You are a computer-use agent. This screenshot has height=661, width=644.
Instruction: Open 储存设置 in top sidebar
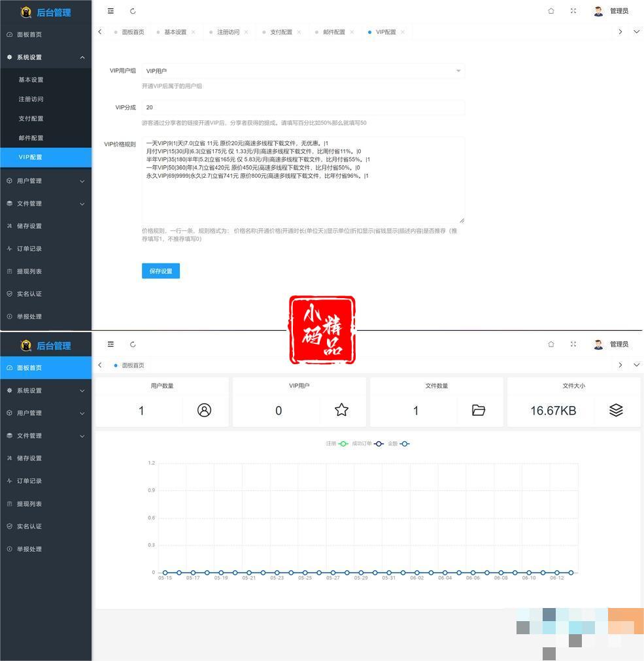46,226
